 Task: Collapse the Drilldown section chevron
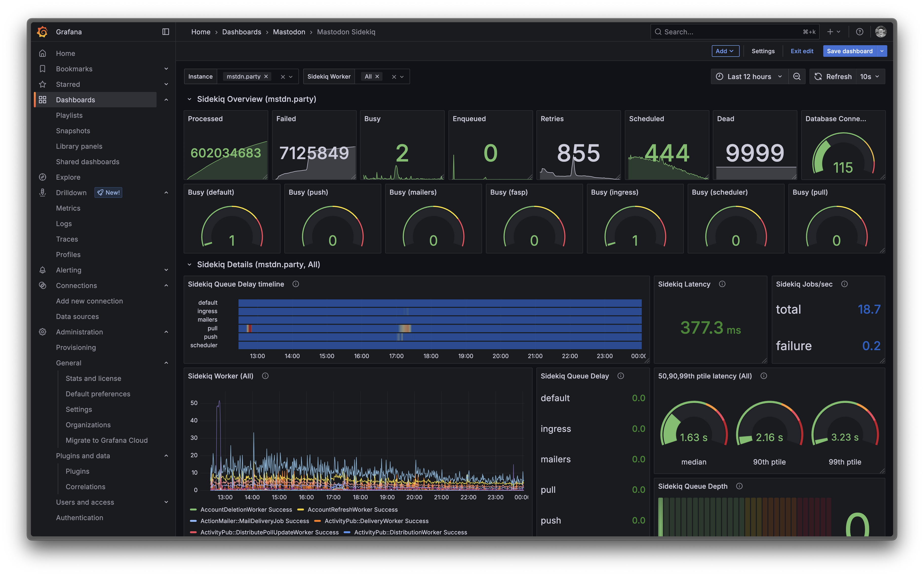click(166, 192)
